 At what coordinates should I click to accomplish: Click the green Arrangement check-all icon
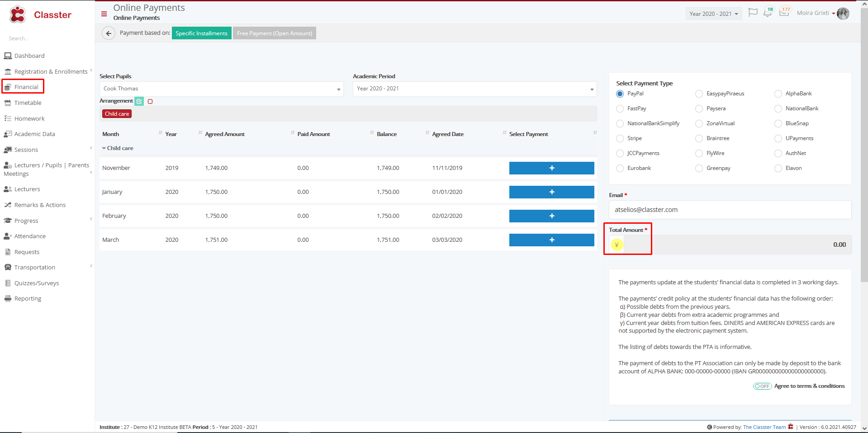(139, 101)
